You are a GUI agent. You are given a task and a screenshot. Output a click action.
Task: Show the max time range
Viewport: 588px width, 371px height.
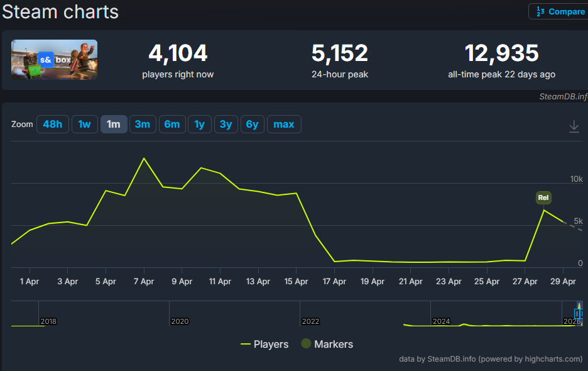[284, 125]
